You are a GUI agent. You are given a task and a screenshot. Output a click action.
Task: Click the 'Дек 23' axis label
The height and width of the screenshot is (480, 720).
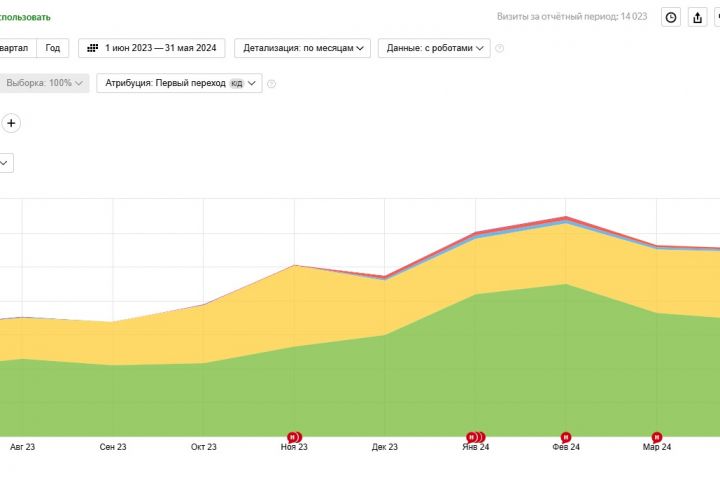[385, 447]
